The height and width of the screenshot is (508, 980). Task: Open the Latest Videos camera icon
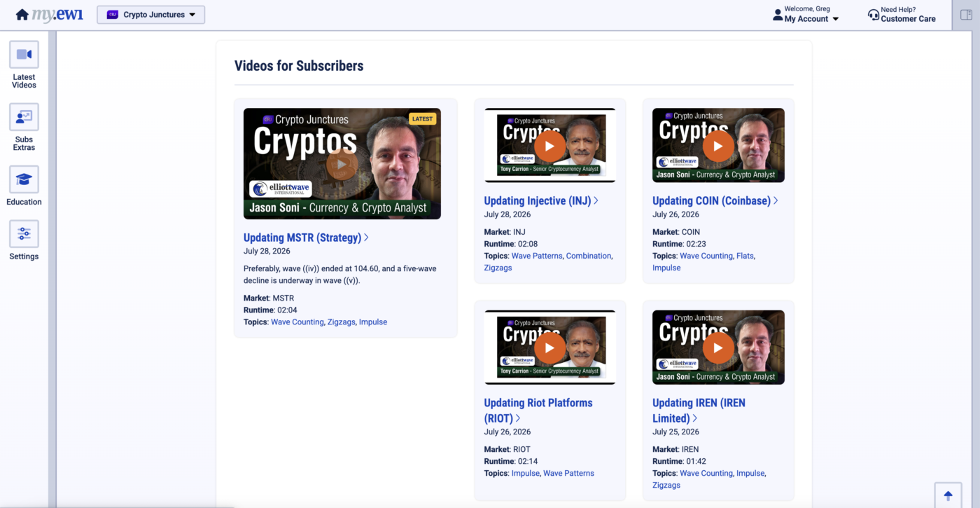24,55
